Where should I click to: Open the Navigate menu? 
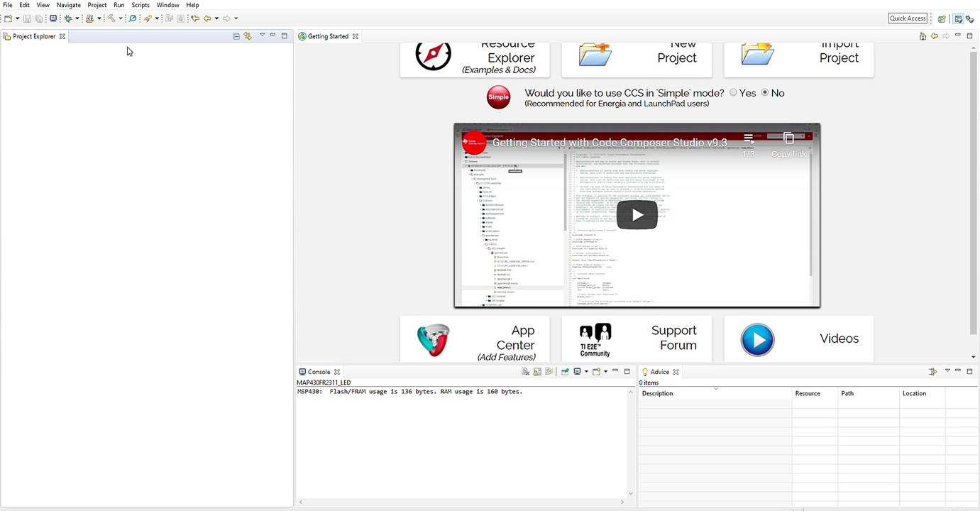pyautogui.click(x=69, y=5)
